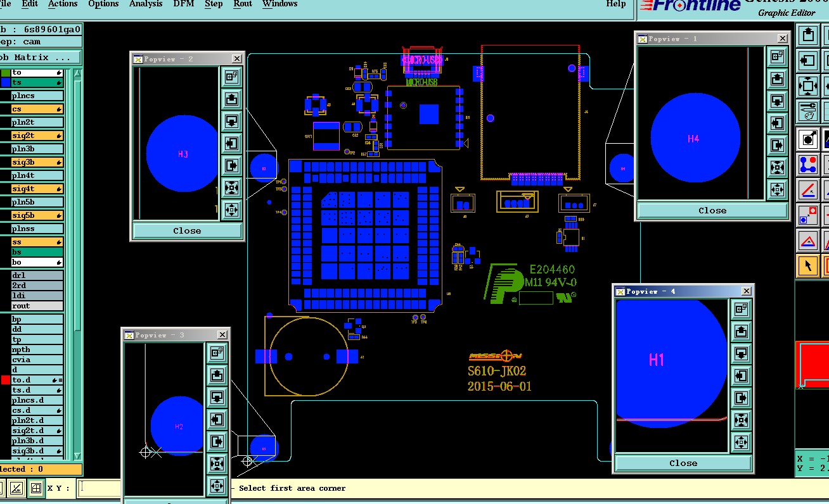Toggle display of layer to.d

tap(37, 380)
